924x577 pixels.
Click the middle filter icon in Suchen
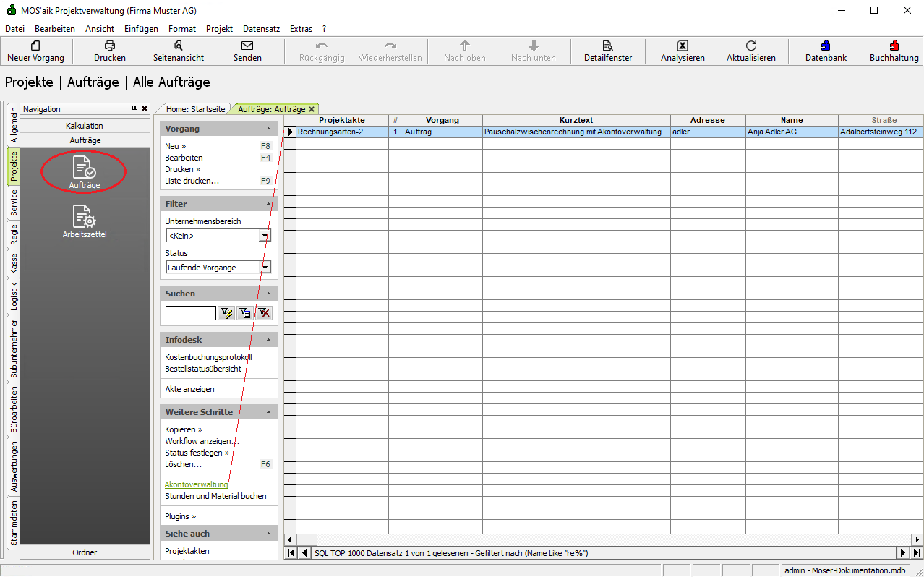(x=246, y=313)
